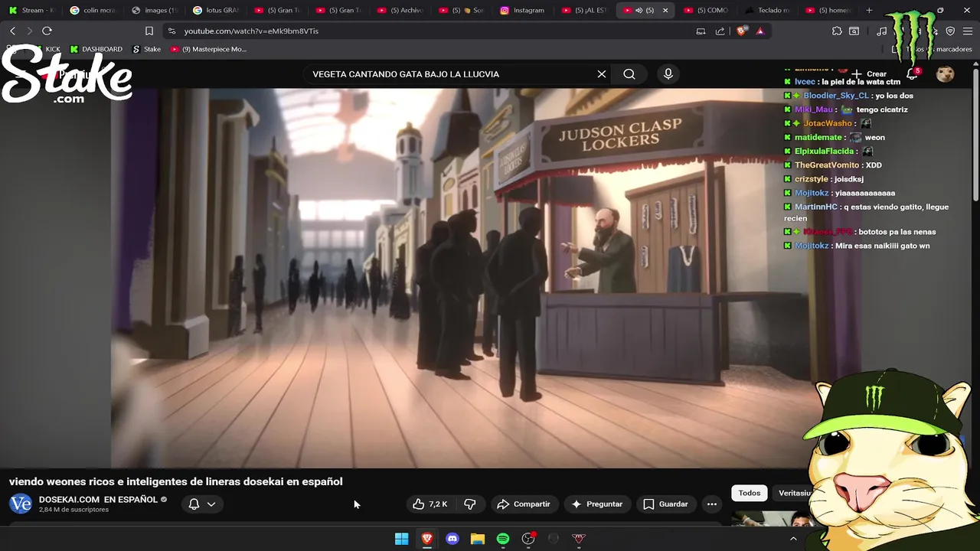The image size is (980, 551).
Task: Start voice search with microphone
Action: [x=668, y=74]
